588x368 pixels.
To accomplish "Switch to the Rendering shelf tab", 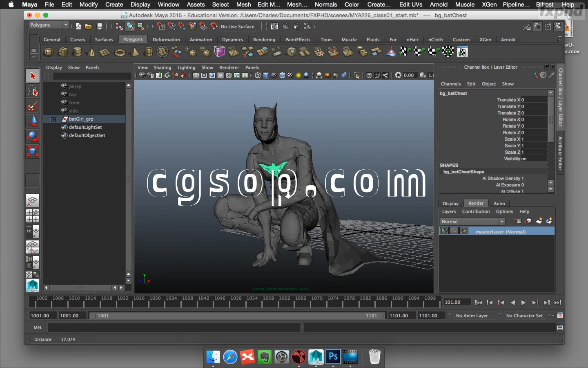I will pos(264,40).
